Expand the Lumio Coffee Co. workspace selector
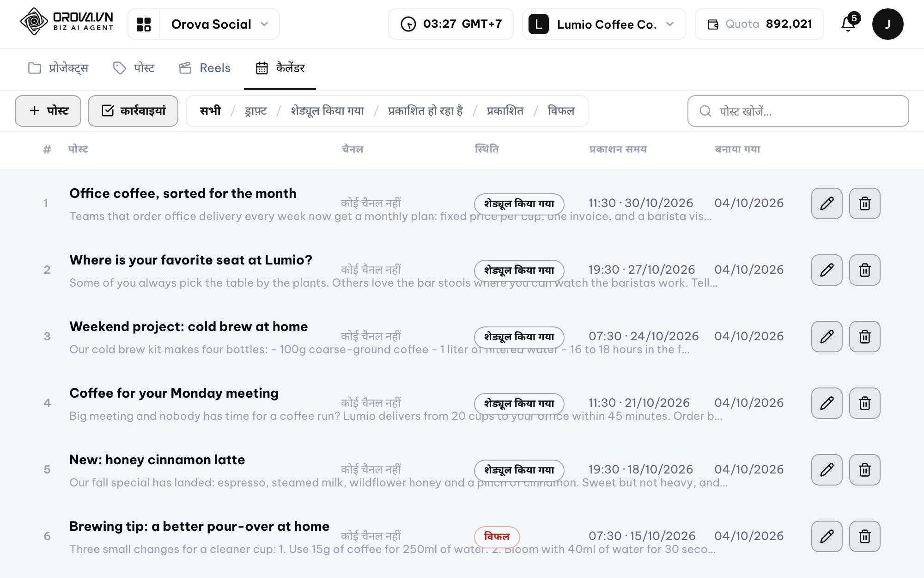This screenshot has height=578, width=924. pyautogui.click(x=604, y=24)
